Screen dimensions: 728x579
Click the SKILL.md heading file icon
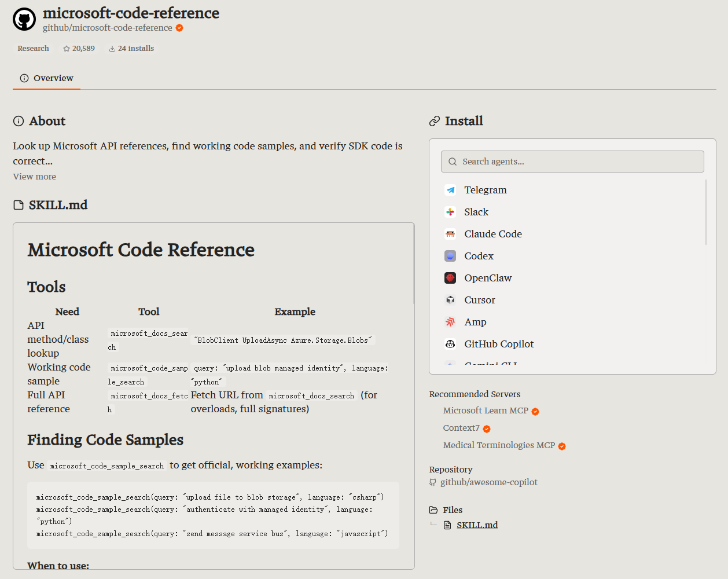coord(19,205)
